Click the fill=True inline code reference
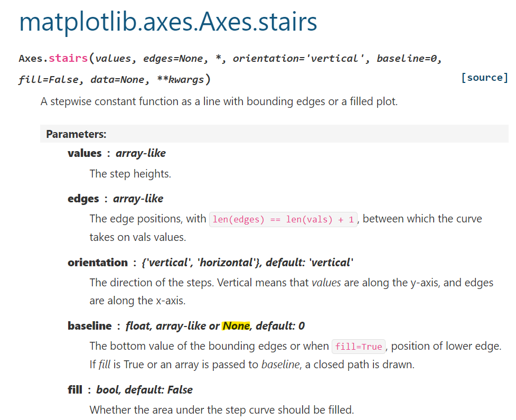Viewport: 516px width, 420px height. (359, 346)
